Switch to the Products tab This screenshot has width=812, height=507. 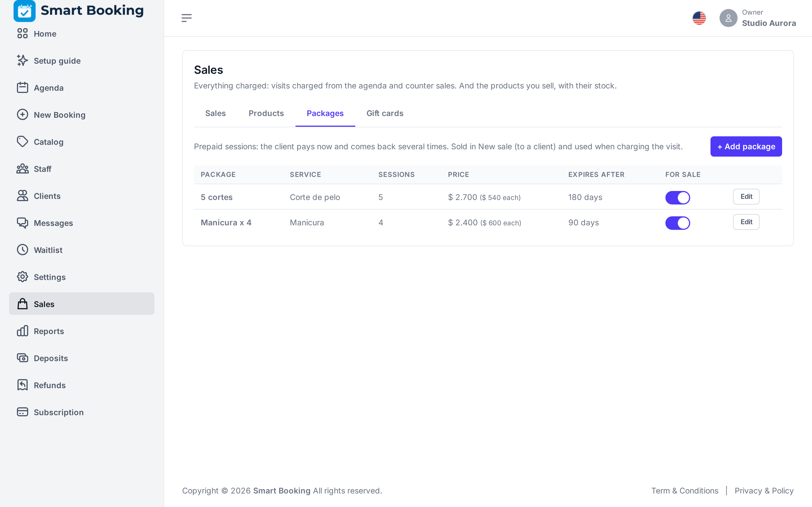(266, 113)
